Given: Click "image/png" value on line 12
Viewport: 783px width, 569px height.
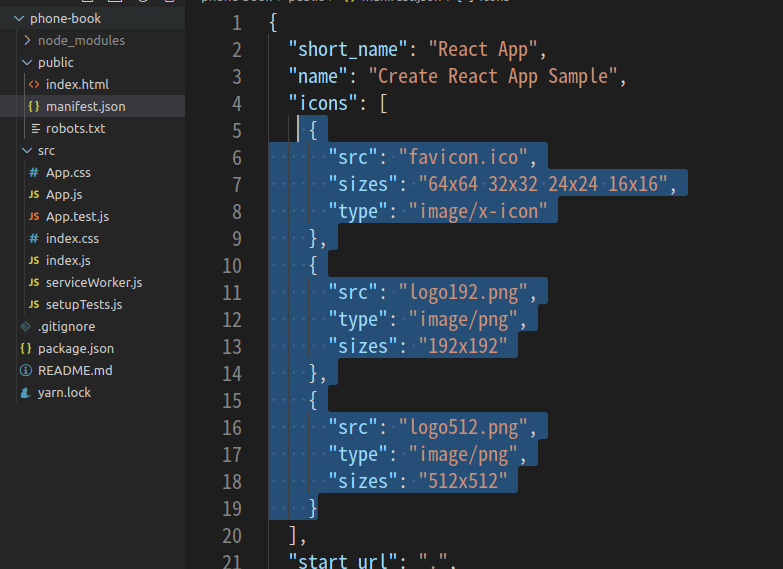Looking at the screenshot, I should (x=463, y=320).
